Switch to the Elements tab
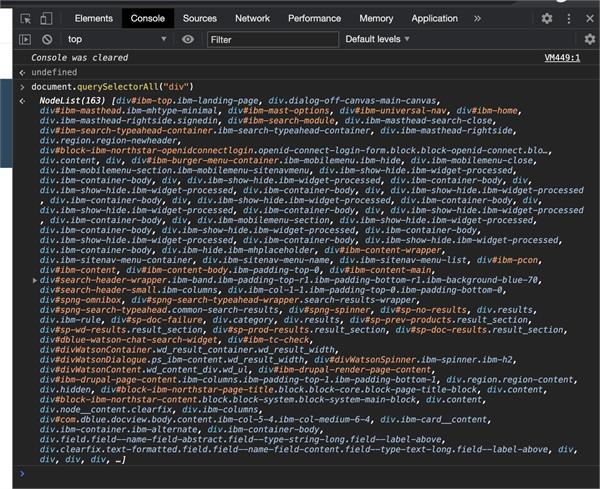 click(x=94, y=18)
